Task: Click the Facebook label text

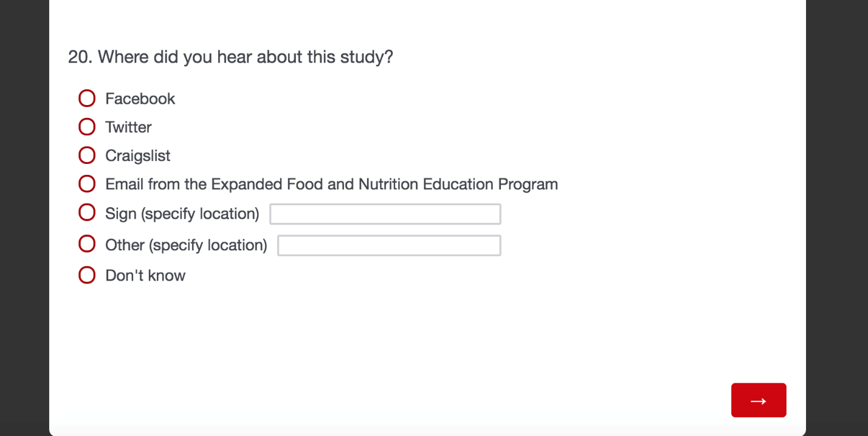Action: [140, 99]
